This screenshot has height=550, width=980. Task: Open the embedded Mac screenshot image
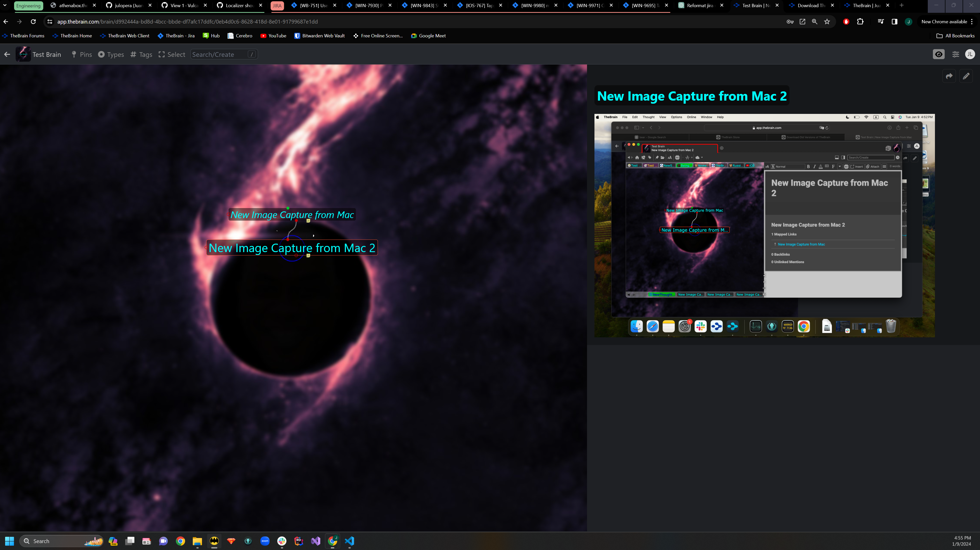(x=764, y=225)
